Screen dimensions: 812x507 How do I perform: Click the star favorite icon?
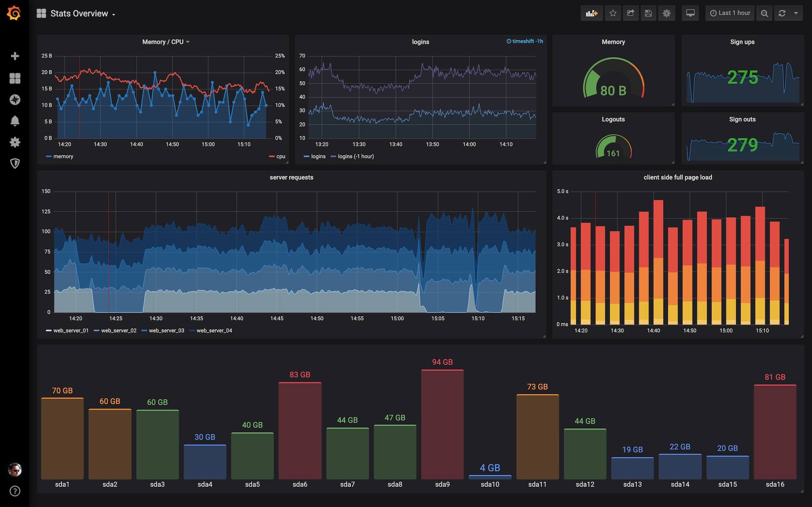point(613,13)
